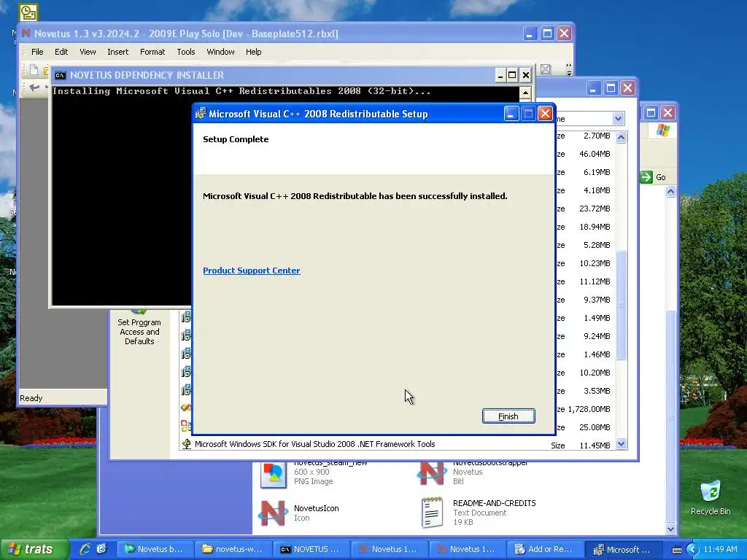Screen dimensions: 747x560
Task: Expand hidden system tray icons arrow
Action: tap(692, 550)
